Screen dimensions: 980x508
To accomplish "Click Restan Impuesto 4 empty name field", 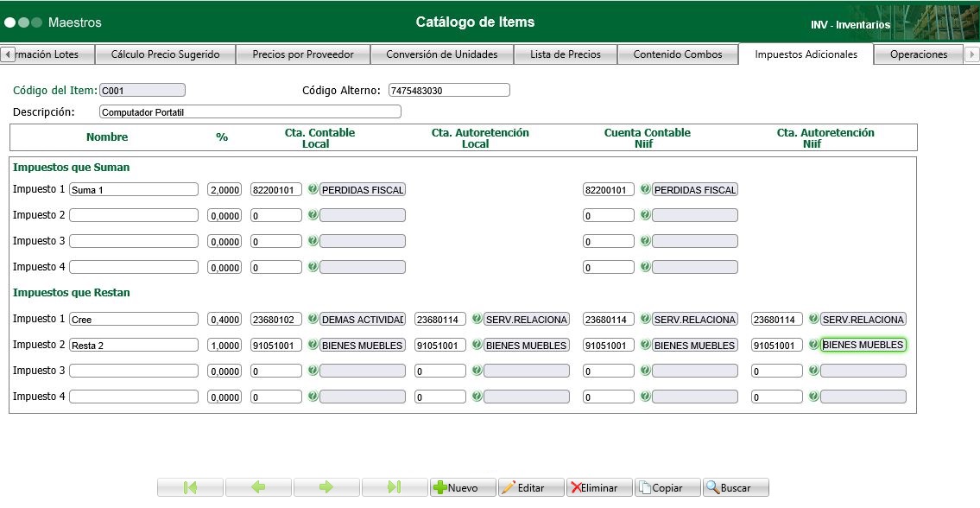I will tap(134, 397).
